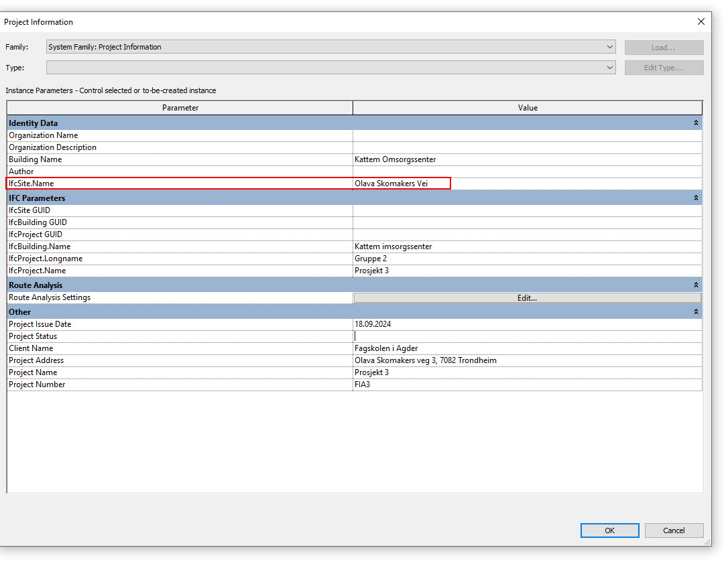Image resolution: width=728 pixels, height=566 pixels.
Task: Collapse the Identity Data section
Action: click(x=696, y=123)
